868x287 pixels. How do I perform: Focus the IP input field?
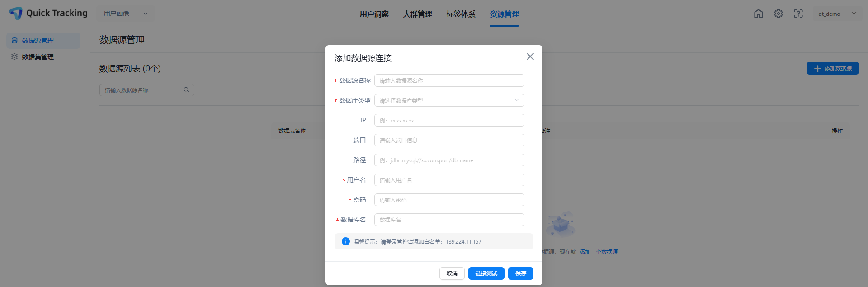pos(449,120)
